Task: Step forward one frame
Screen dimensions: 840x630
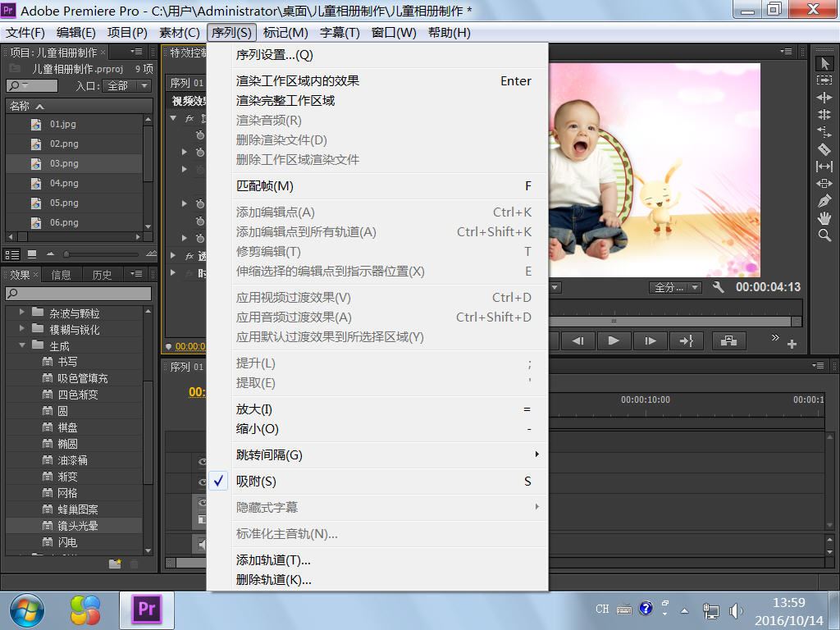Action: pos(650,340)
